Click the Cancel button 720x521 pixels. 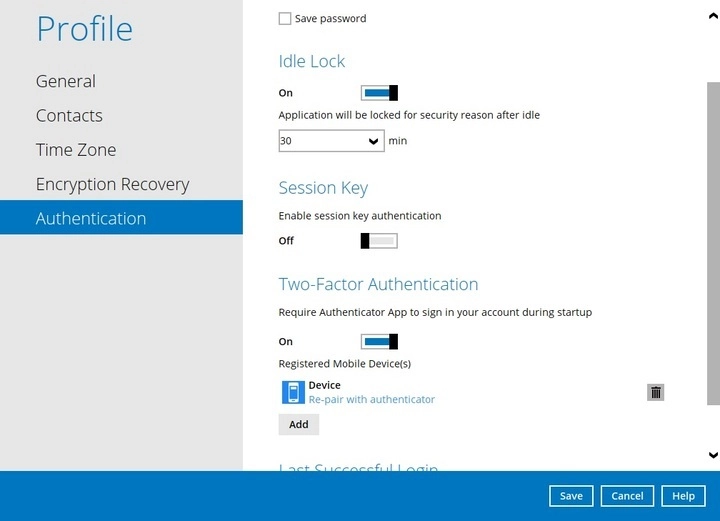pos(627,496)
